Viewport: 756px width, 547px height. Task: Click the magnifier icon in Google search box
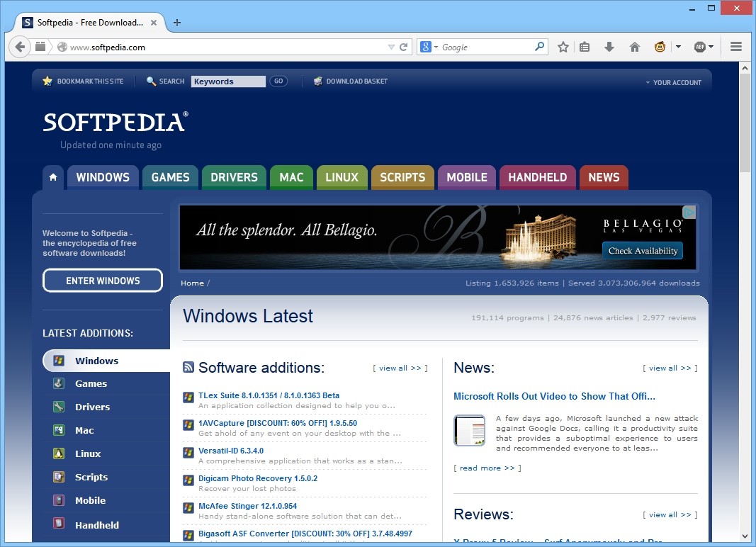539,46
